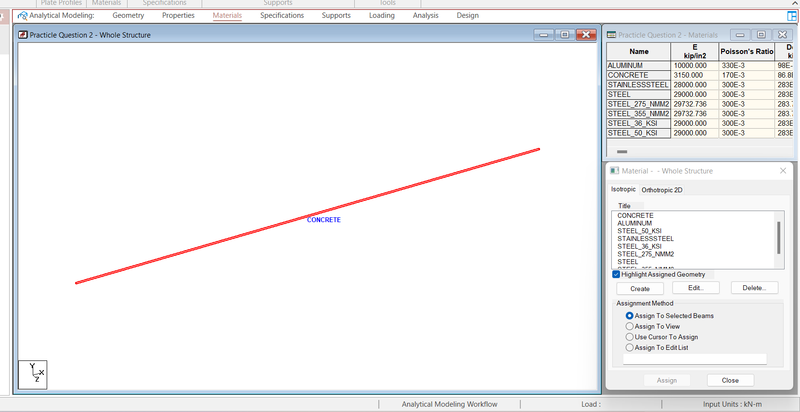Click the Name column header
Screen dimensions: 800x412
[638, 52]
